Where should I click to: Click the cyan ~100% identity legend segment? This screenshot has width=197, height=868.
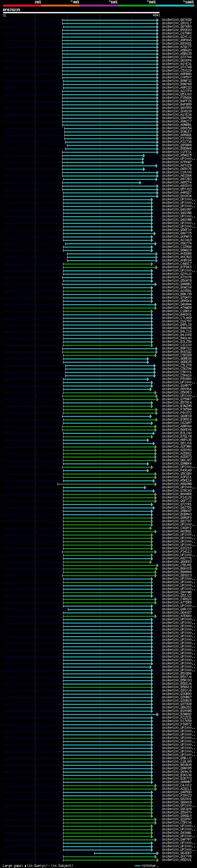coord(175,6)
